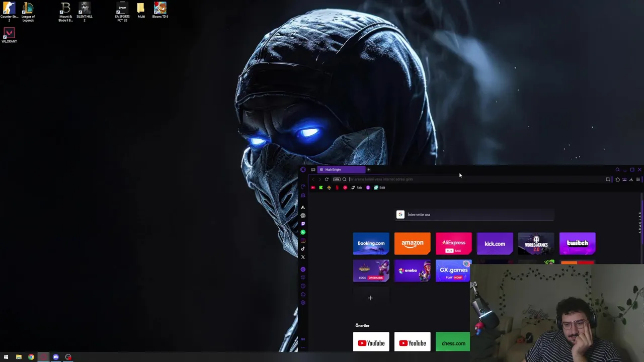Open Mount & Blade II desktop shortcut
Image resolution: width=644 pixels, height=362 pixels.
pos(65,12)
